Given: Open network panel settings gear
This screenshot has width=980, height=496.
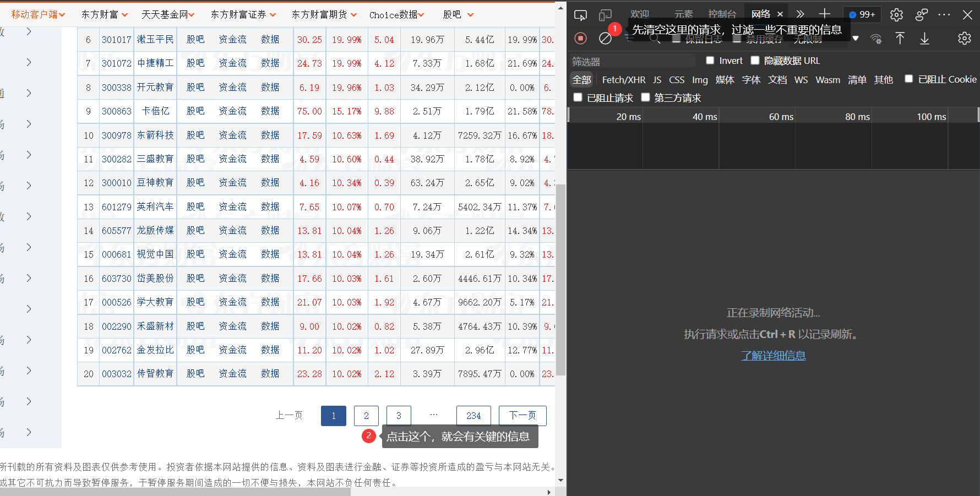Looking at the screenshot, I should 964,38.
